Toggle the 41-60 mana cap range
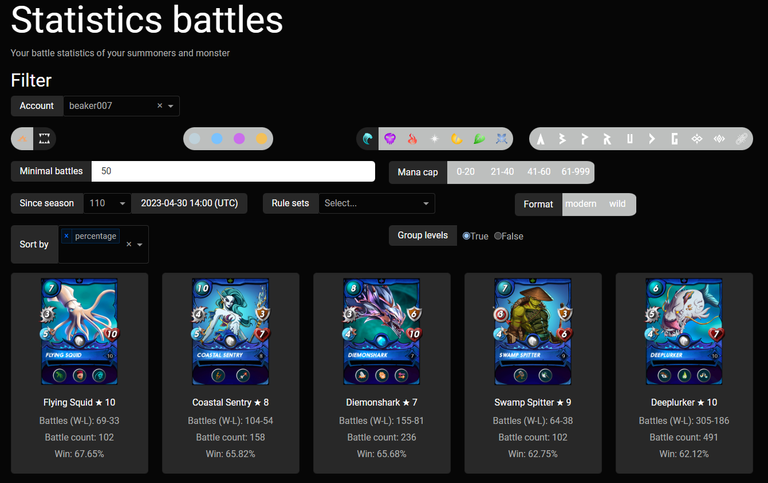The width and height of the screenshot is (768, 483). [539, 172]
